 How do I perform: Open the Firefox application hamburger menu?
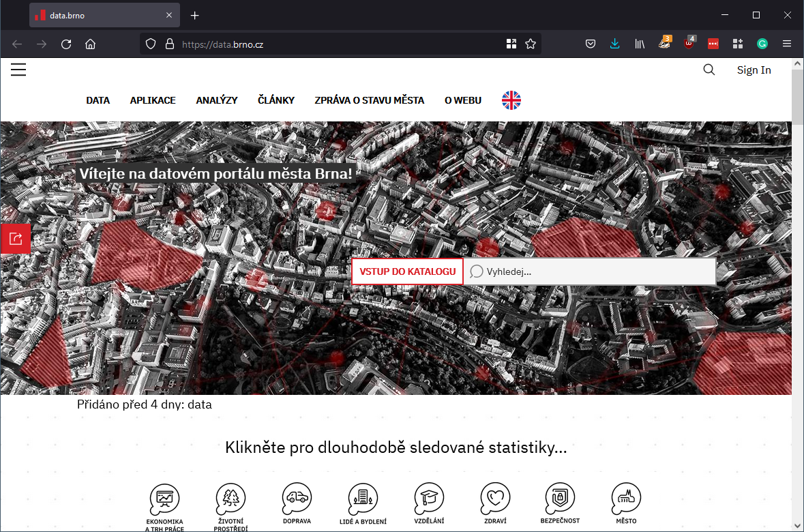click(x=786, y=44)
